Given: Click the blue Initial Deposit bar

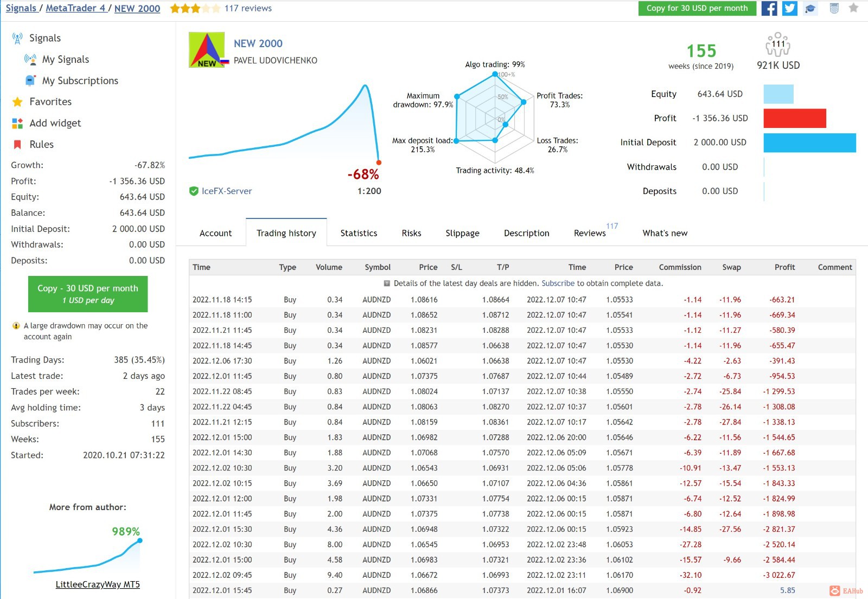Looking at the screenshot, I should point(810,143).
